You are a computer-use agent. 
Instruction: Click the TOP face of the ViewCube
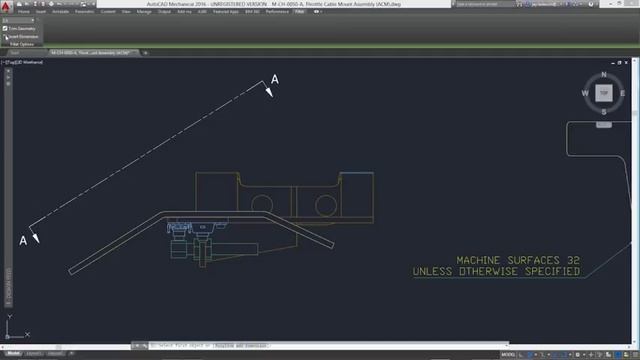[604, 93]
